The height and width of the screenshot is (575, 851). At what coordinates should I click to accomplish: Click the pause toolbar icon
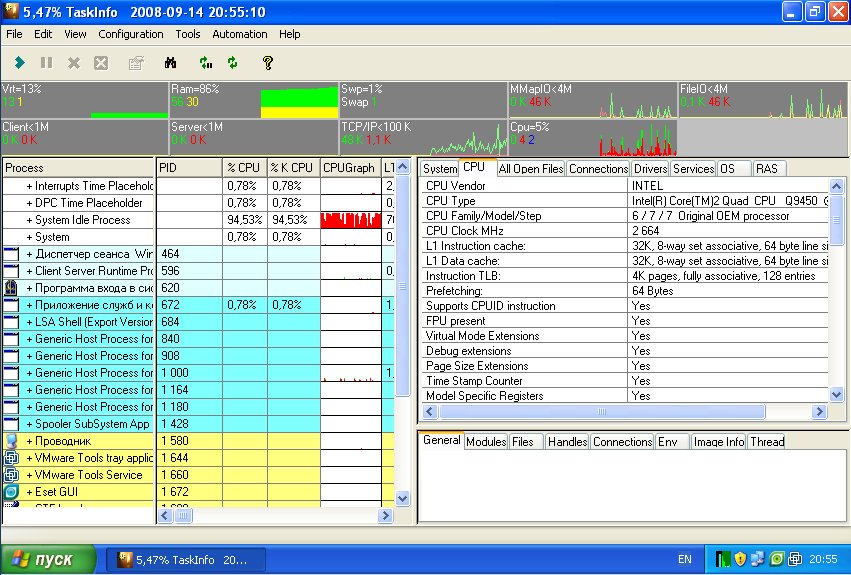click(47, 63)
